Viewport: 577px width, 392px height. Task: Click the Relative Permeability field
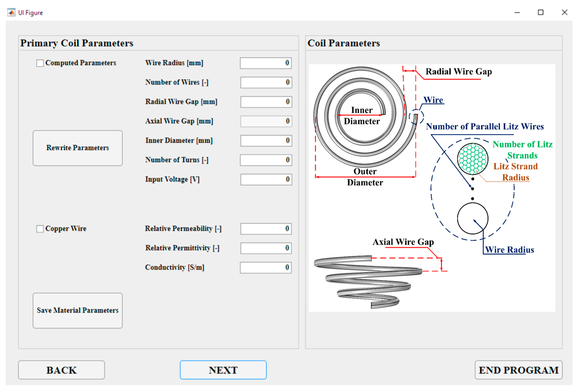[x=266, y=229]
